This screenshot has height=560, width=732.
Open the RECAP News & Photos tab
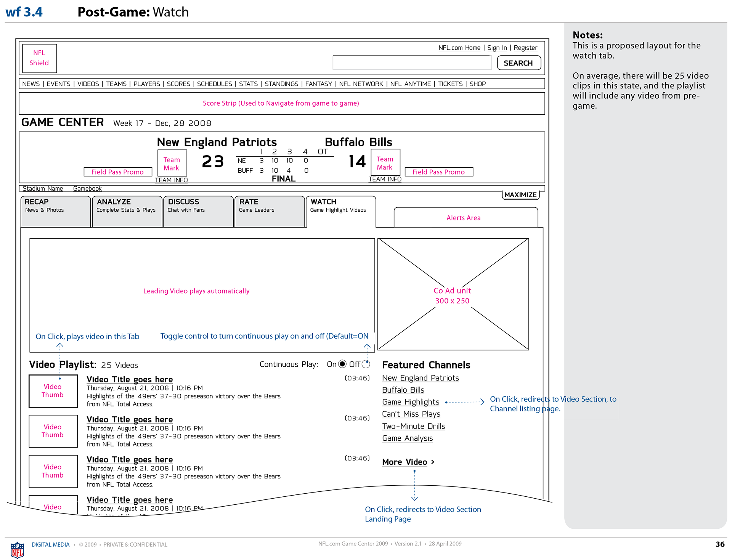point(56,212)
